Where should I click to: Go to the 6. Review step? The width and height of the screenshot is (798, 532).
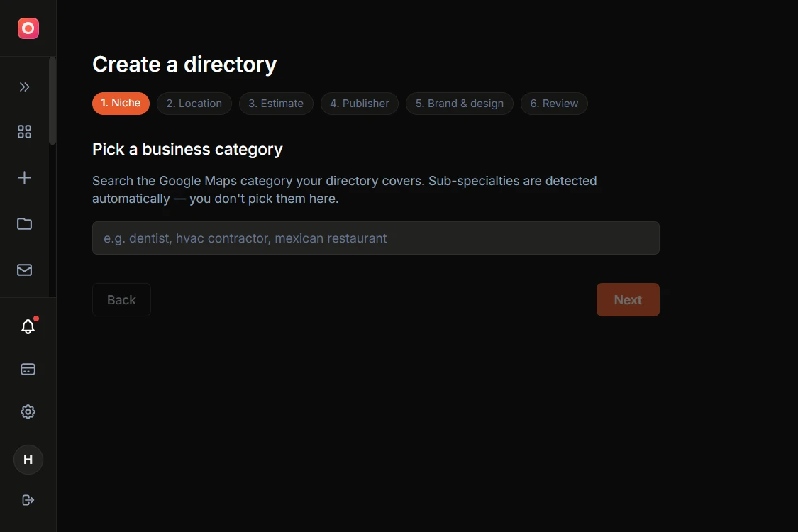click(x=554, y=104)
